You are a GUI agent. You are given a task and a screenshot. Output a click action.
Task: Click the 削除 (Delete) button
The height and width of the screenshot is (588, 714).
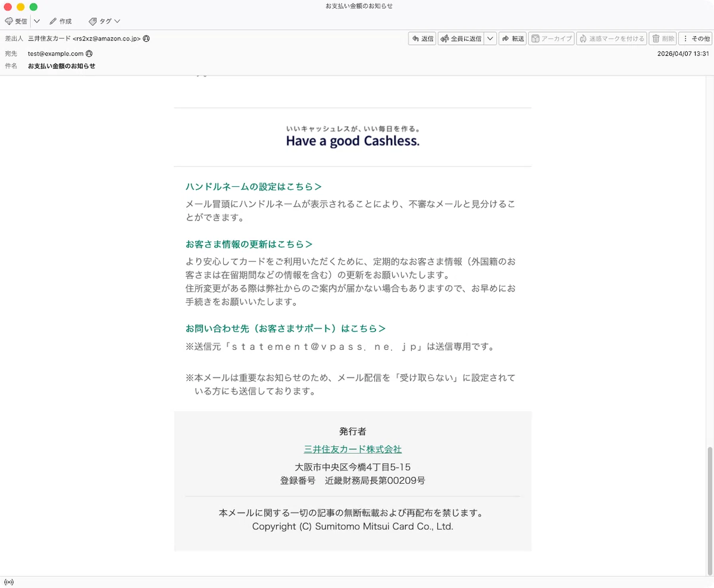pyautogui.click(x=662, y=39)
